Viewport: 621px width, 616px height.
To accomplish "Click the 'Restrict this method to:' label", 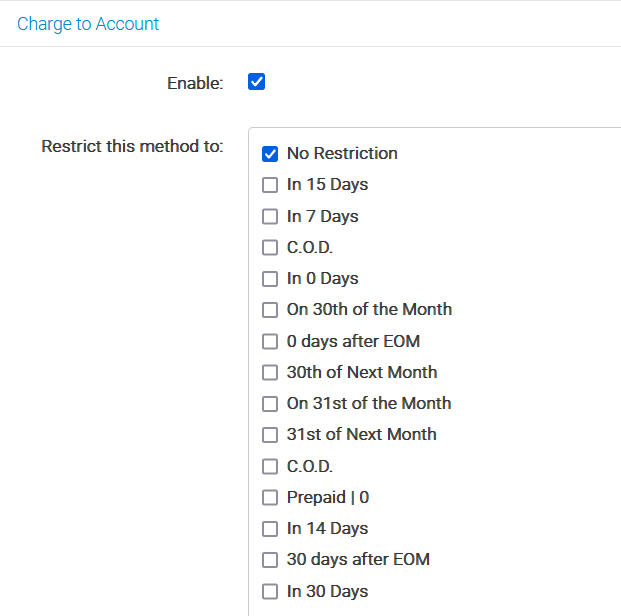I will pyautogui.click(x=131, y=147).
